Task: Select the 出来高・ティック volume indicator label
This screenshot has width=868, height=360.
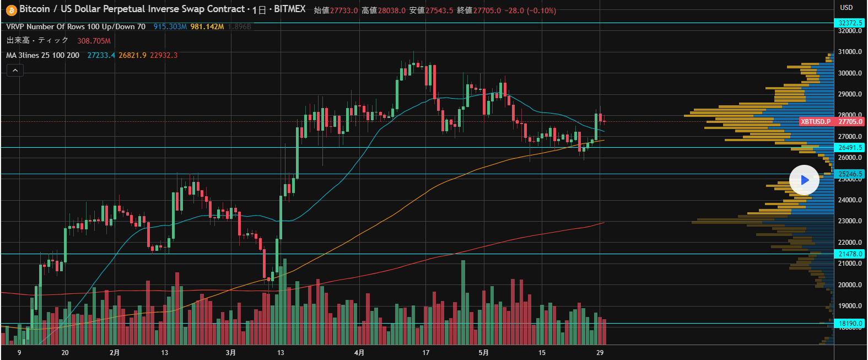Action: [37, 41]
